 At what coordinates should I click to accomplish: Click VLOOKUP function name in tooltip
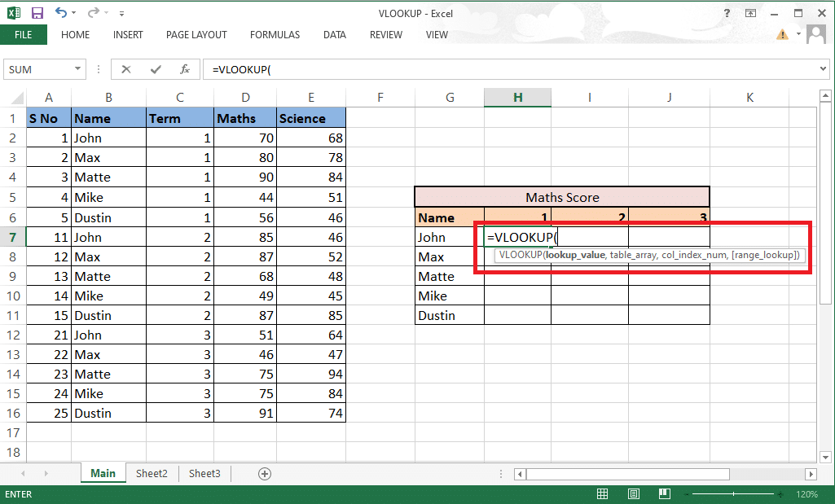pos(521,255)
